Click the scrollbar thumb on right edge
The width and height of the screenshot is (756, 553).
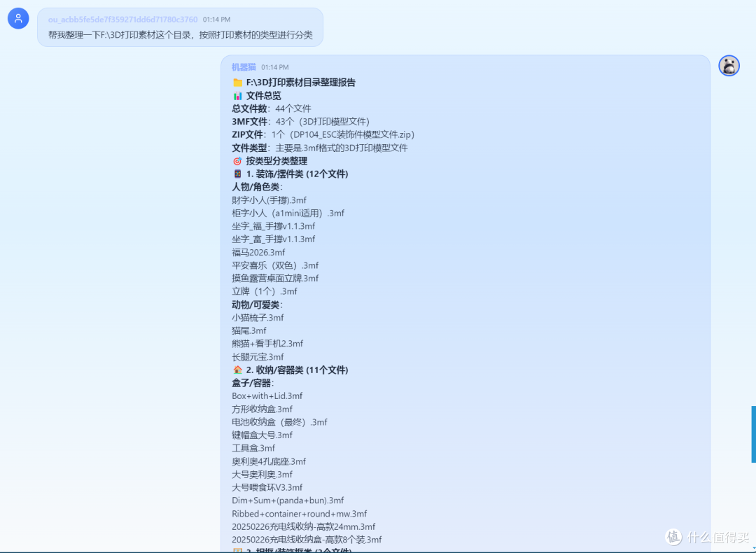click(754, 434)
